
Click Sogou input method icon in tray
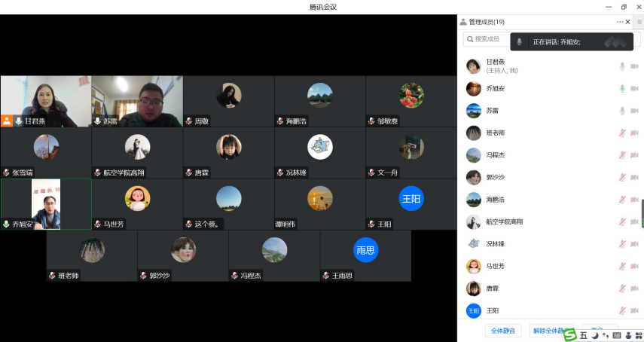(571, 335)
